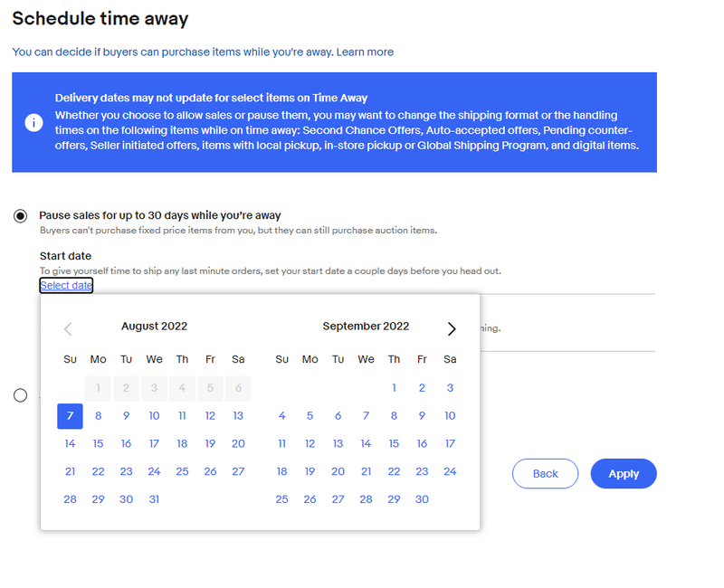Go to previous month in calendar
The width and height of the screenshot is (724, 588).
click(68, 329)
